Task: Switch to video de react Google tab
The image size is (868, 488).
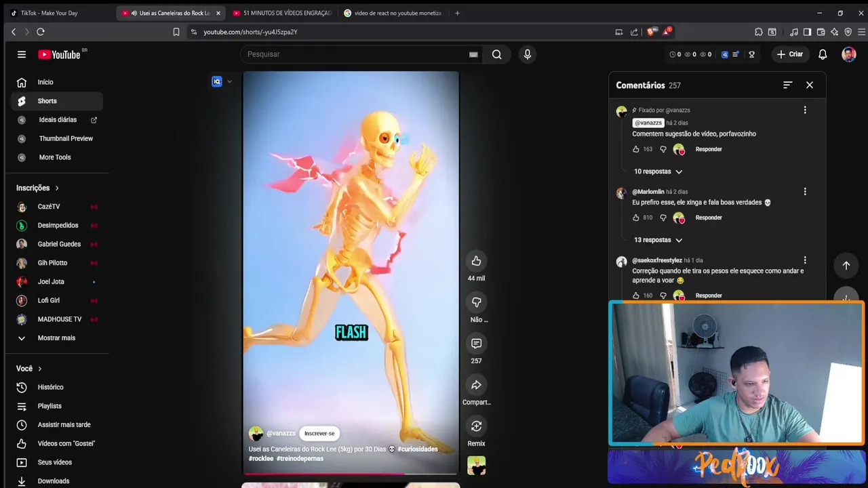Action: [392, 13]
